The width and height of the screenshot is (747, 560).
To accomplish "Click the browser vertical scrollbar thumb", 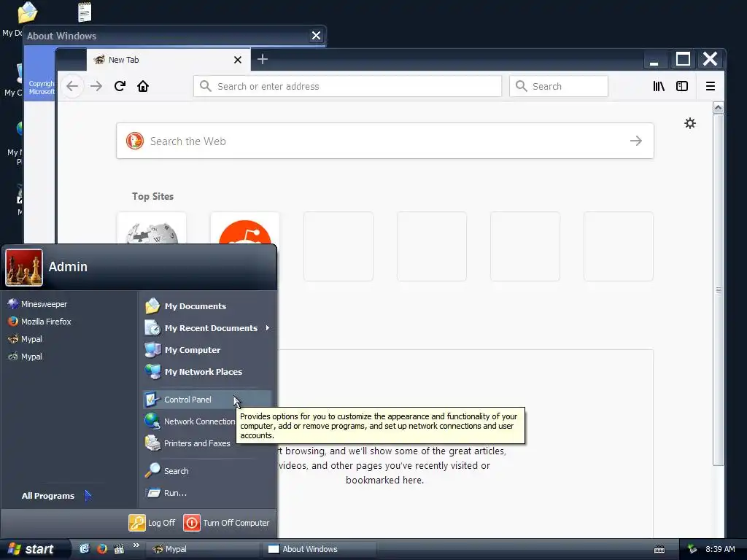I will click(x=719, y=289).
